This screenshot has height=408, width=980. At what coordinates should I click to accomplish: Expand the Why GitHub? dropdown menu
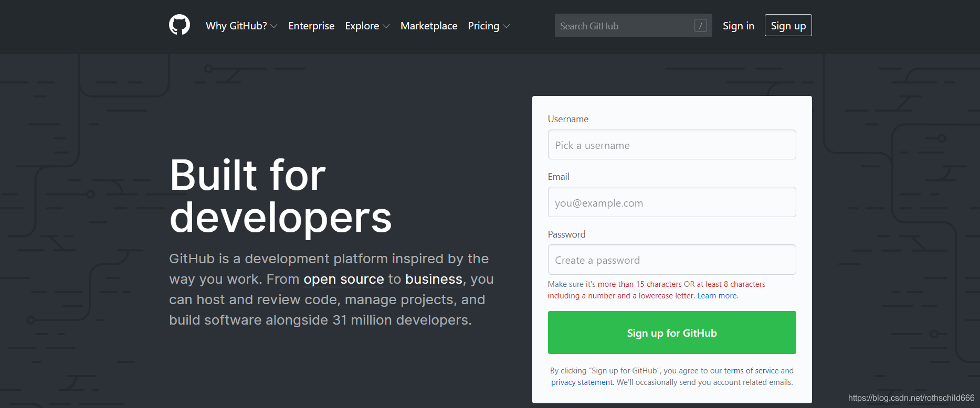241,26
